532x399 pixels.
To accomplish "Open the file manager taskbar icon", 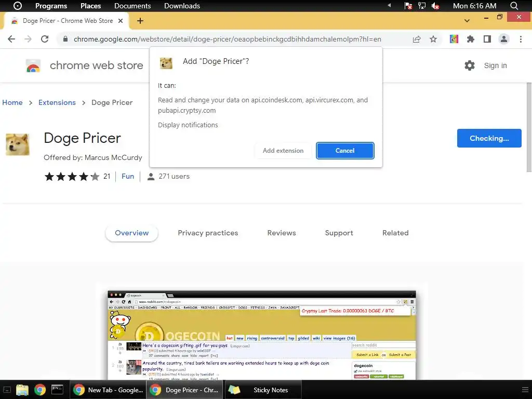I will (22, 390).
